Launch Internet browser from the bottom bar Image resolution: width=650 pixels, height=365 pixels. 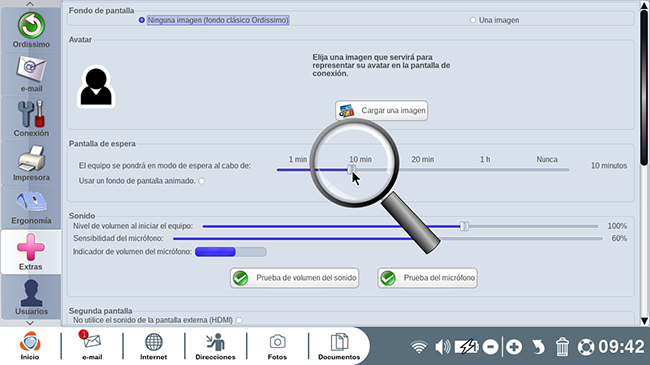153,346
